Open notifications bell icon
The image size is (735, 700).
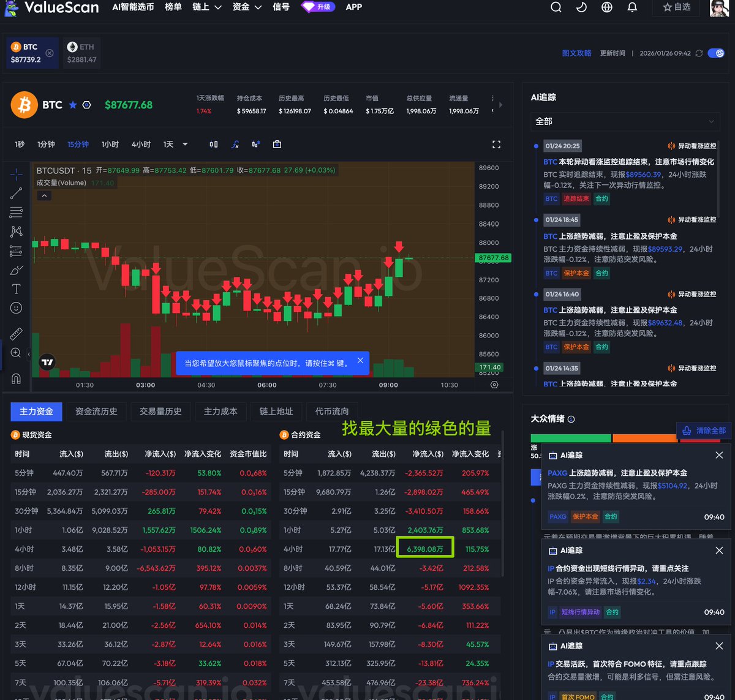tap(633, 7)
